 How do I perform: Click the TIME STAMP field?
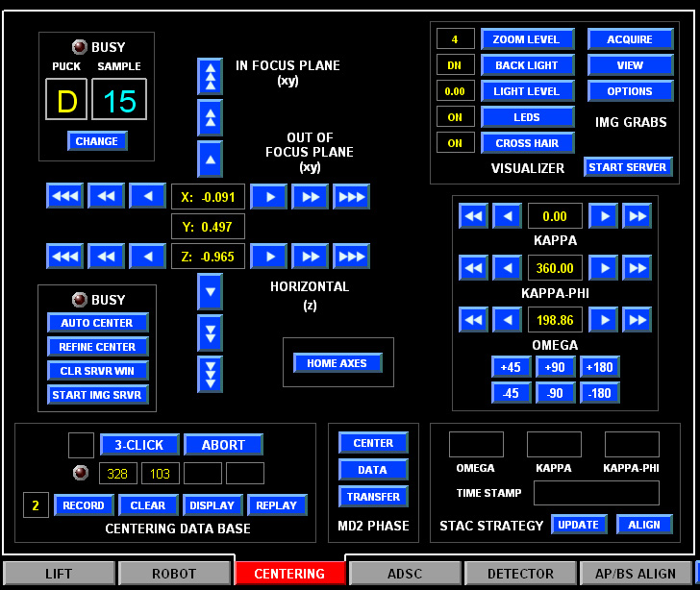pos(596,493)
